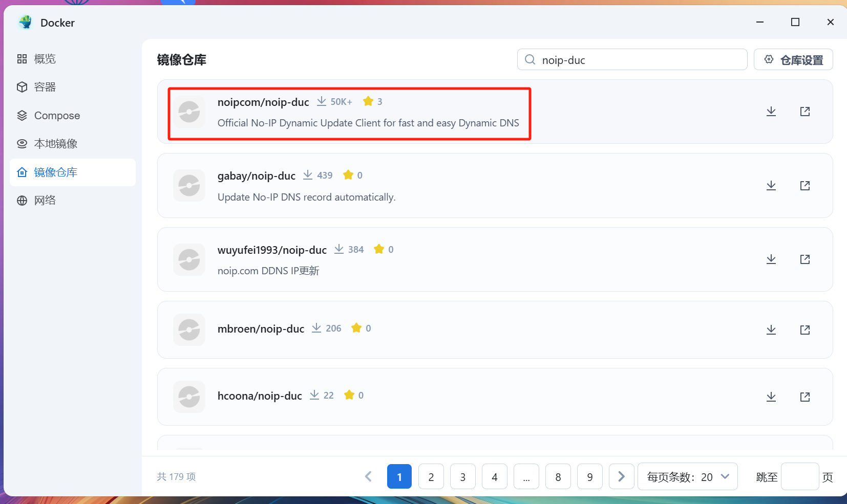The height and width of the screenshot is (504, 847).
Task: Pull the hcoona/noip-duc image
Action: pyautogui.click(x=771, y=397)
